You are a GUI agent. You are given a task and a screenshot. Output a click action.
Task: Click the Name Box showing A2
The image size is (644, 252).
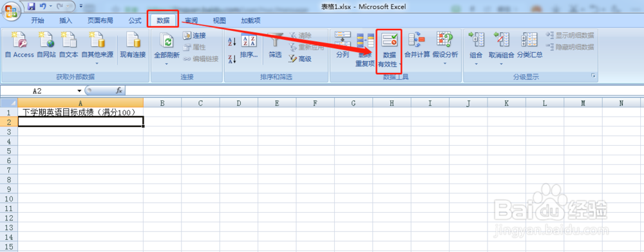(38, 90)
